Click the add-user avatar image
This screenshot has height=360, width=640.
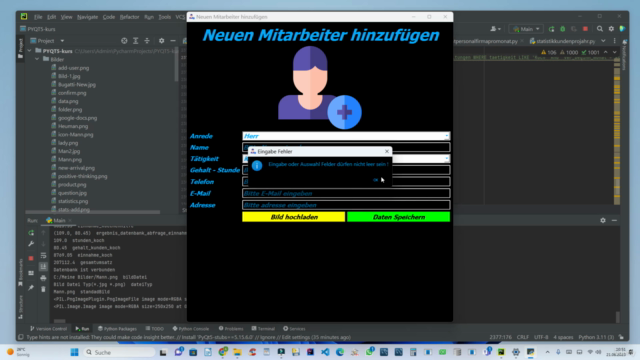[x=320, y=87]
